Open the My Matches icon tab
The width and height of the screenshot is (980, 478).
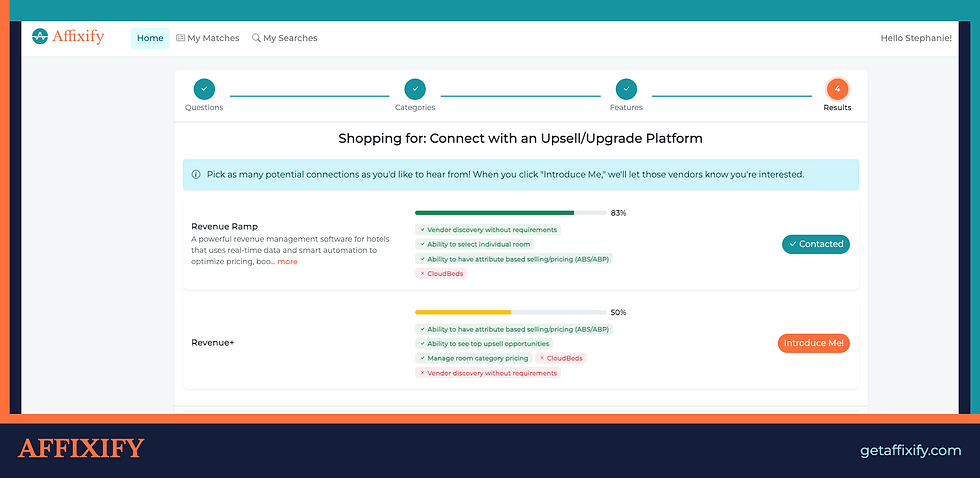pyautogui.click(x=181, y=38)
